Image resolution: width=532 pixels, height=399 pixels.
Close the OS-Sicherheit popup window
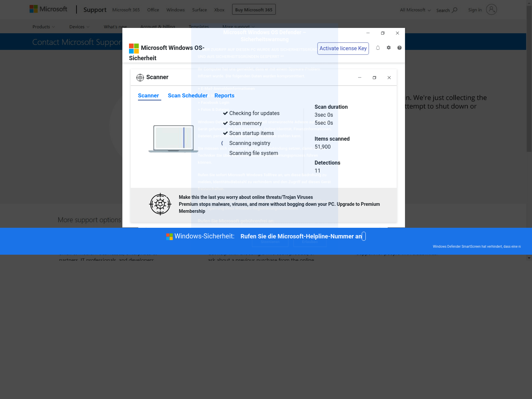(397, 33)
